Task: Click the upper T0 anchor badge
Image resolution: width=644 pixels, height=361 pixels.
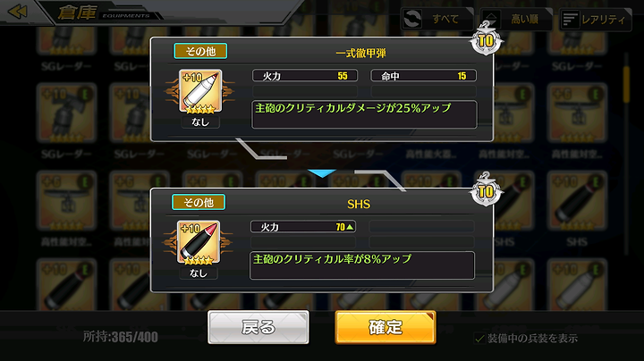Action: [486, 39]
